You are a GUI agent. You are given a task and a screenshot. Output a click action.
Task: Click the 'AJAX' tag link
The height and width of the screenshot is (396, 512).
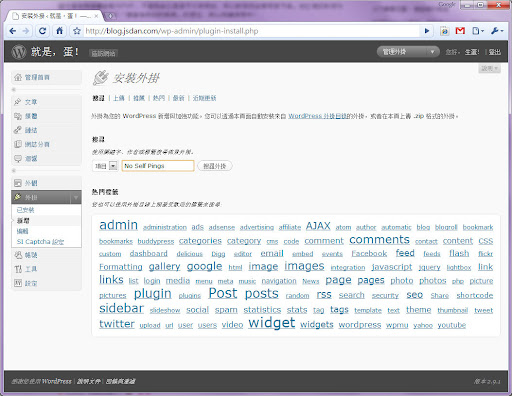coord(318,226)
